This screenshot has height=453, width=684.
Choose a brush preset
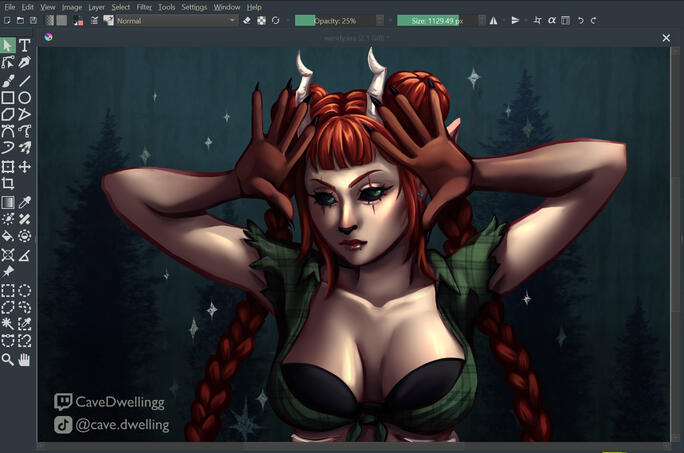(108, 20)
